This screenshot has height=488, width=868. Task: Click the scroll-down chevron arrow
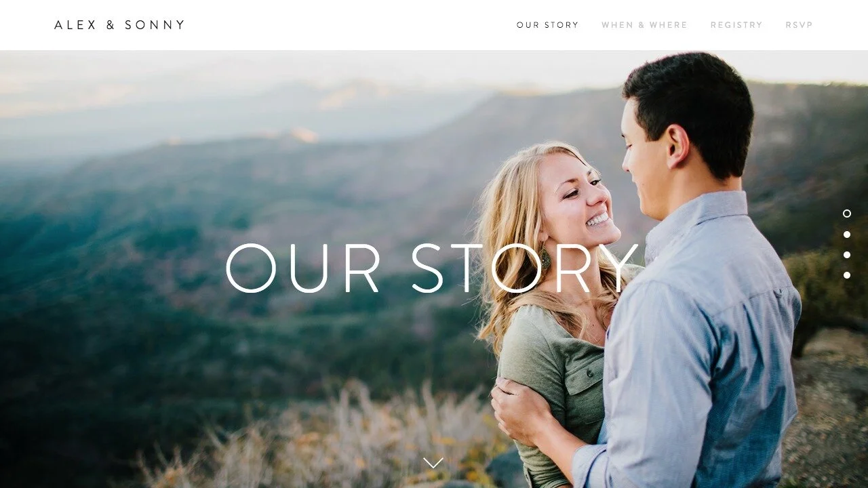tap(433, 463)
